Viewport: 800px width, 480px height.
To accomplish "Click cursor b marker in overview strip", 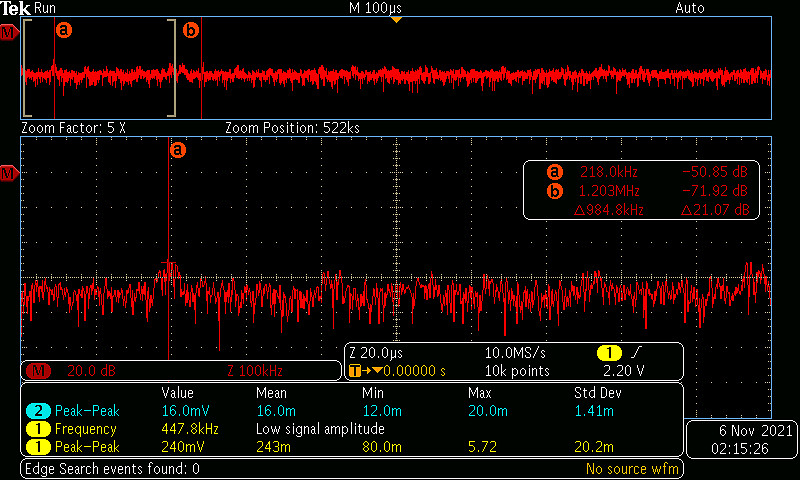I will (190, 30).
